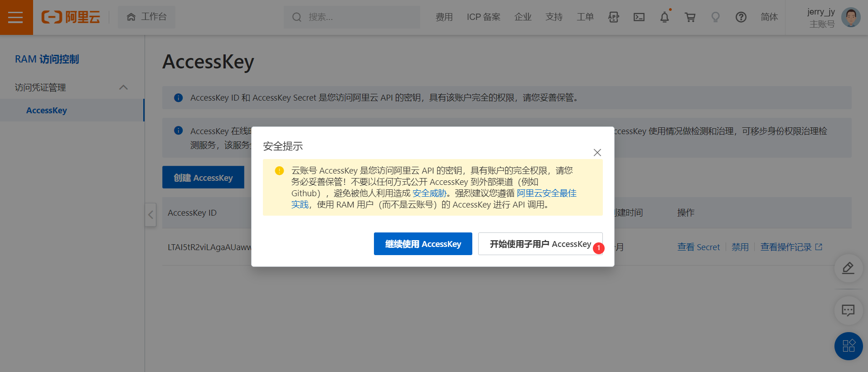The height and width of the screenshot is (372, 868).
Task: Click the AccessKey ID column header
Action: point(192,213)
